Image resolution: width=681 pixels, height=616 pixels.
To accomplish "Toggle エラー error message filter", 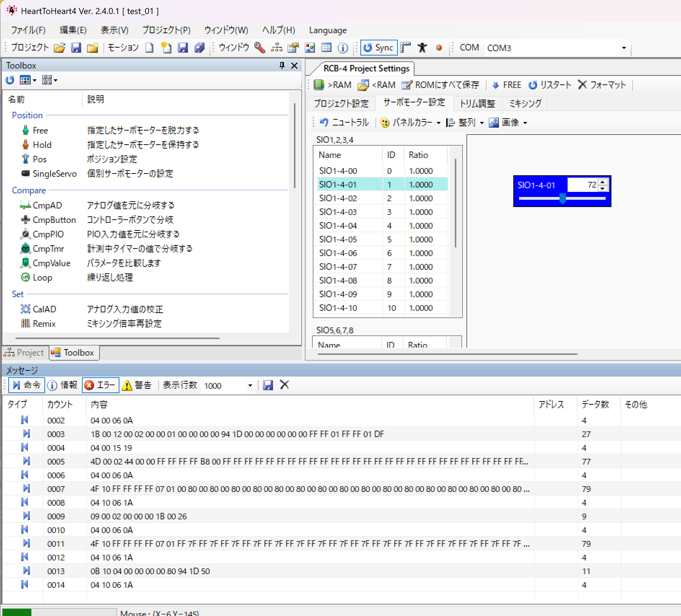I will pos(100,385).
